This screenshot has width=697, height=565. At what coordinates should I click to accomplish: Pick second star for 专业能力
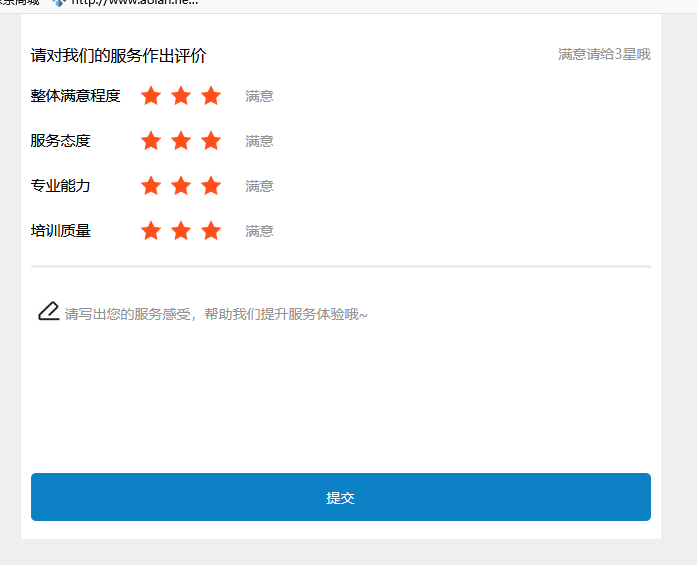coord(181,186)
